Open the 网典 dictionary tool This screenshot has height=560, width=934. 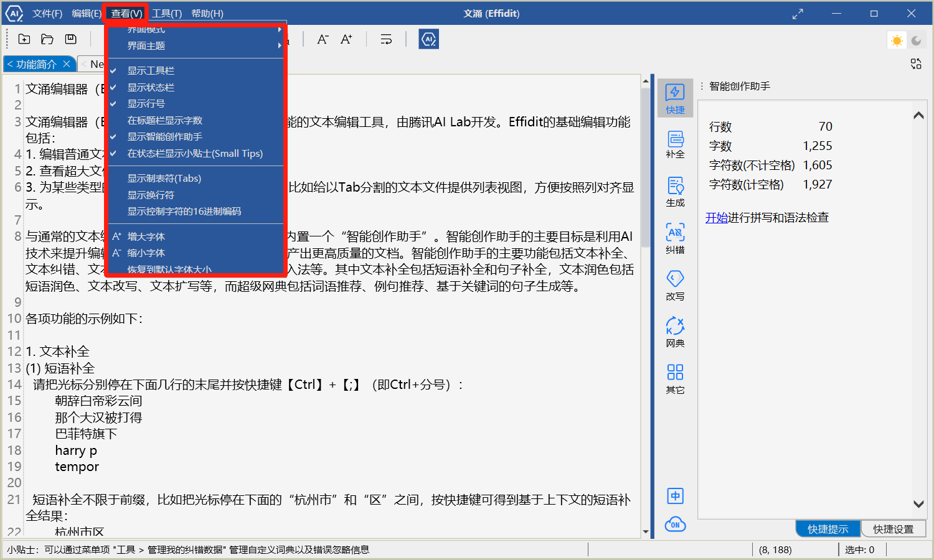click(x=675, y=332)
